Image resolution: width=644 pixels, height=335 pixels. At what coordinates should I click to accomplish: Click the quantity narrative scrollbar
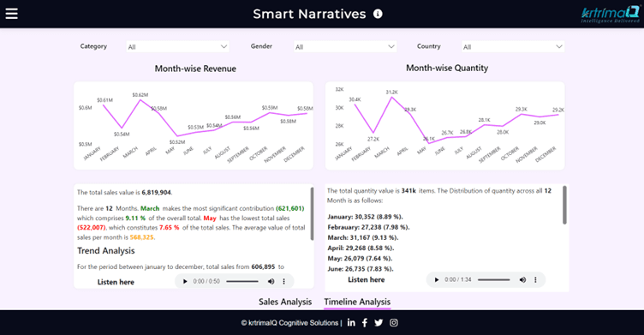coord(564,205)
